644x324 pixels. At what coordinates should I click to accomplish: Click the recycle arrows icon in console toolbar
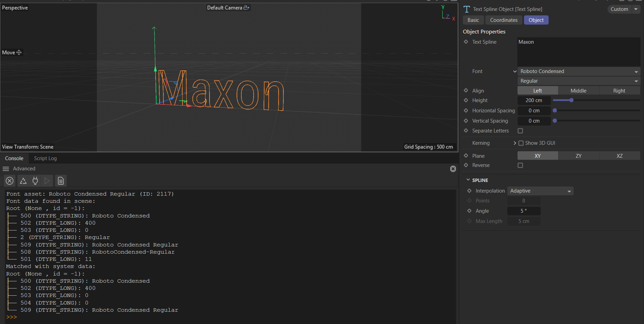[23, 181]
